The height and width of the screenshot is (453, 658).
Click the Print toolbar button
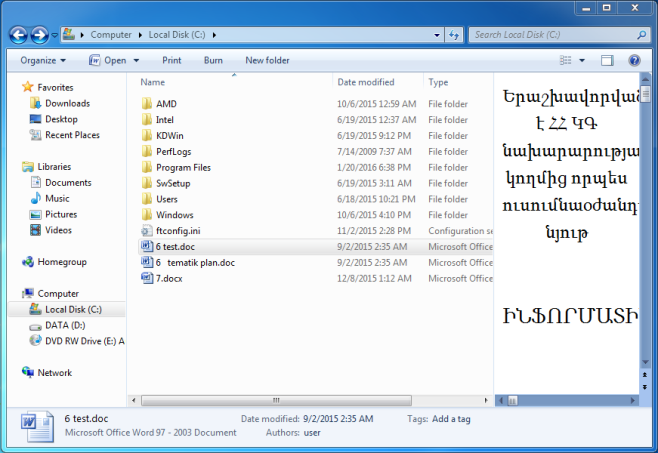point(172,60)
